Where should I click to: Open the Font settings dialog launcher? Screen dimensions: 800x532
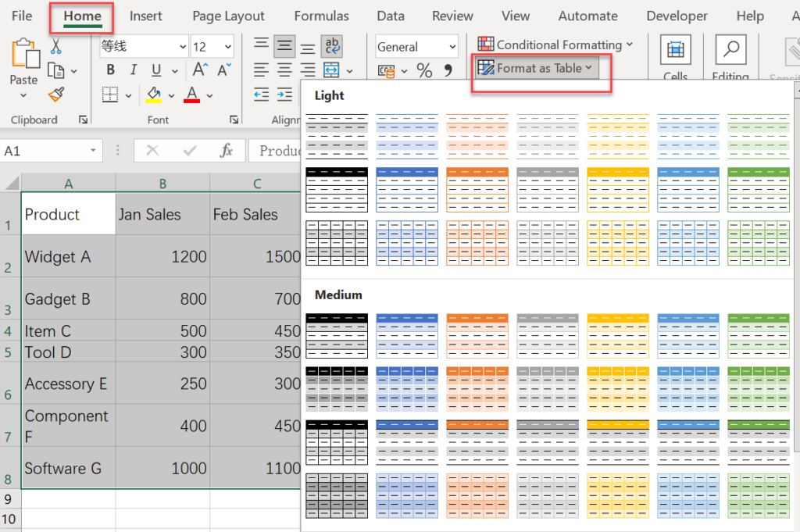[234, 118]
